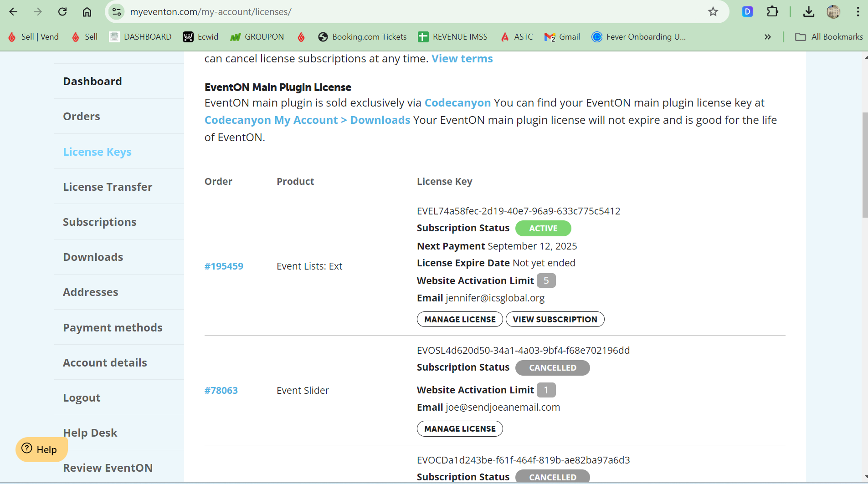Bookmark this page with the star icon

pos(713,12)
